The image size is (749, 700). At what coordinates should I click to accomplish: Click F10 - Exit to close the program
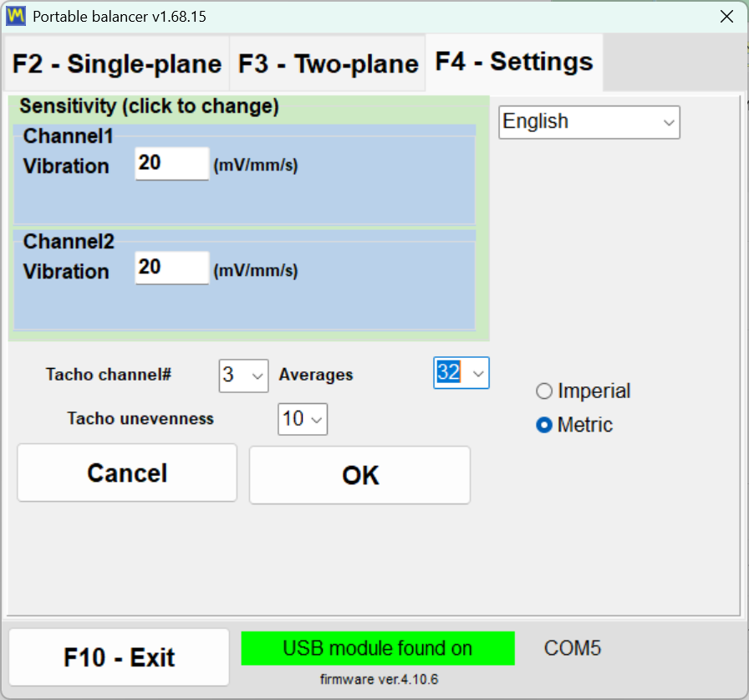click(x=118, y=657)
